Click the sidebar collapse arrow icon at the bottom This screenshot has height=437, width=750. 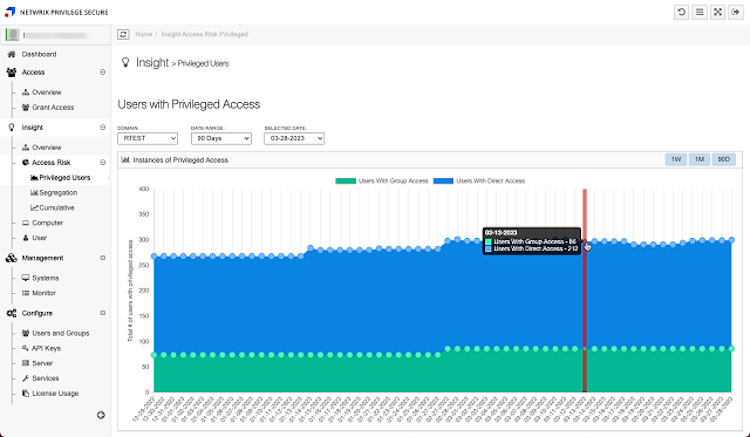coord(100,415)
